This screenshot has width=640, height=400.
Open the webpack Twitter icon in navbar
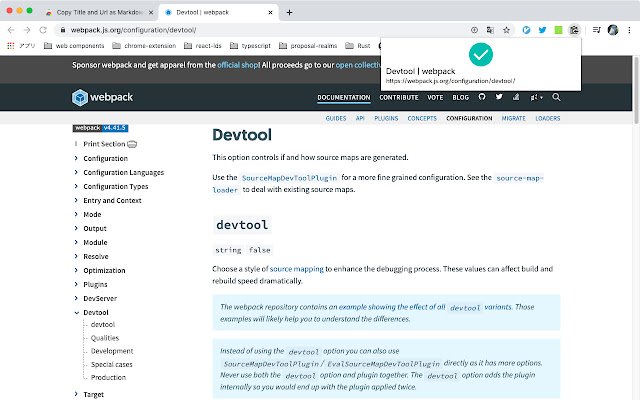pyautogui.click(x=499, y=97)
